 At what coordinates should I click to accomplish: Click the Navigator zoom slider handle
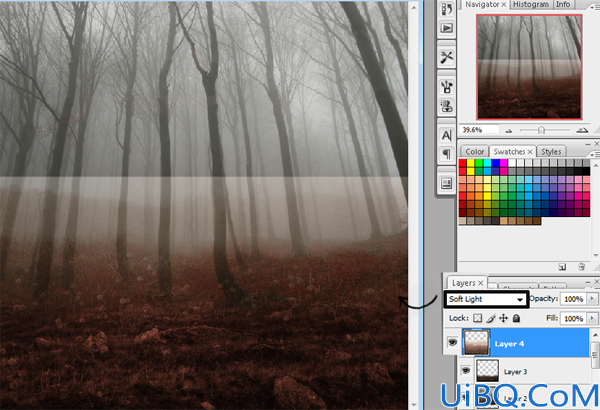point(541,131)
